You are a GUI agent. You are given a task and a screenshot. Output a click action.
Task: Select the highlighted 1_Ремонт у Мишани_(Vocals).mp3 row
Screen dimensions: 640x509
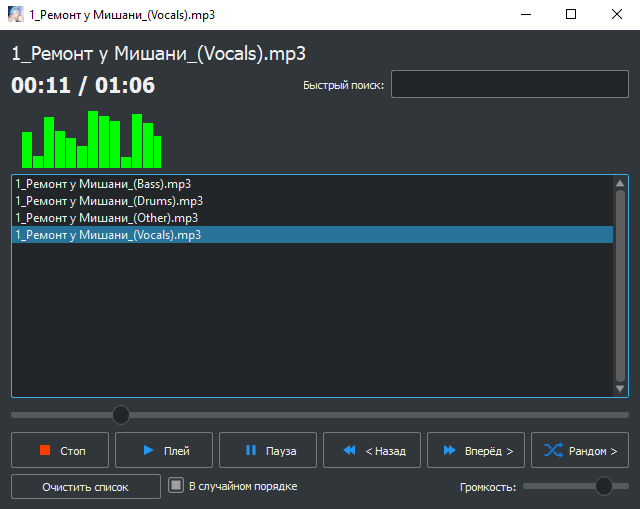pyautogui.click(x=312, y=235)
